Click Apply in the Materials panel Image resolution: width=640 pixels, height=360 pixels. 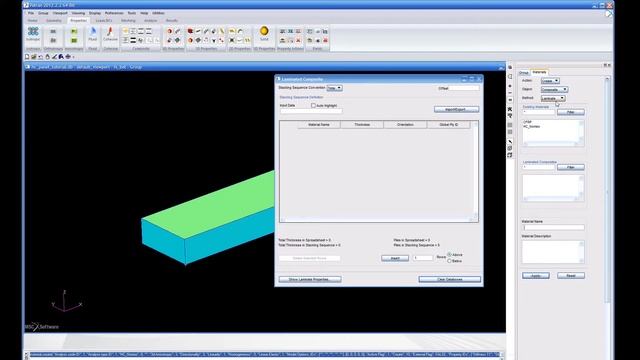[x=536, y=276]
